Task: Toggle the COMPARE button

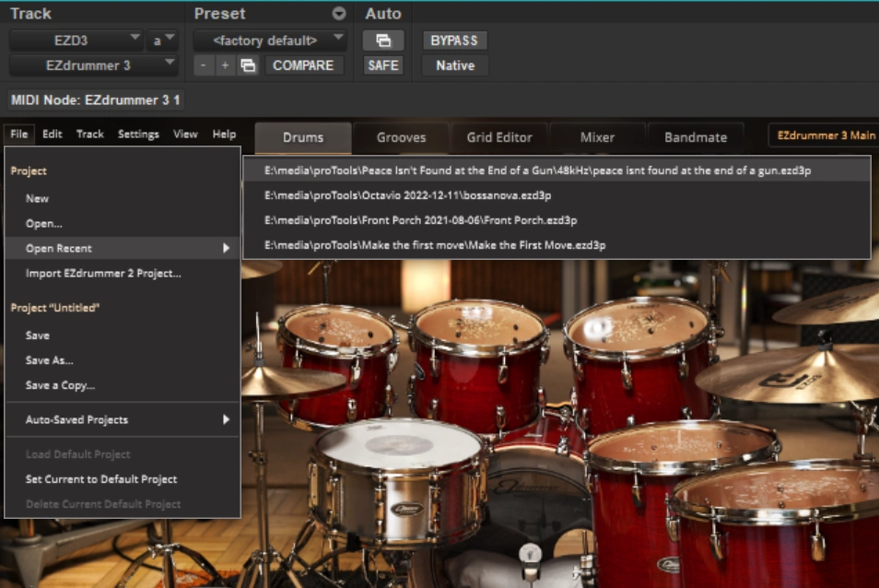Action: pyautogui.click(x=303, y=65)
